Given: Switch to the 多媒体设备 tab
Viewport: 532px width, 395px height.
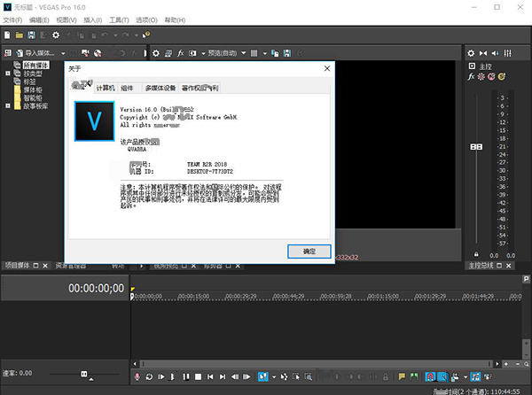Looking at the screenshot, I should tap(160, 88).
